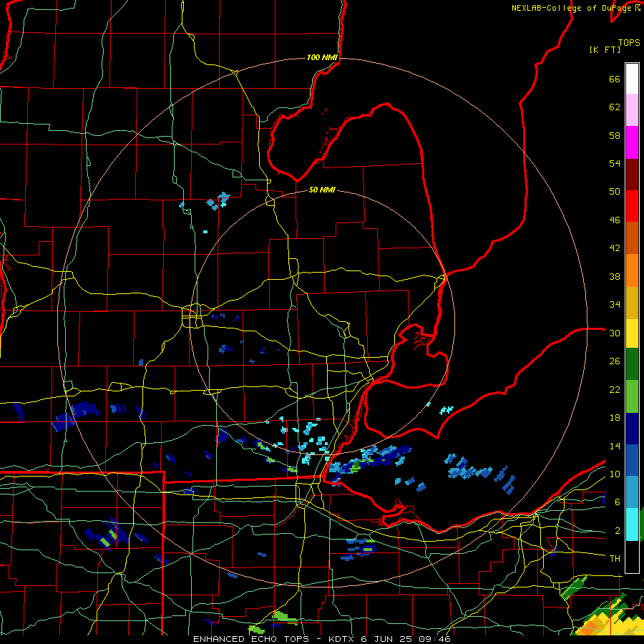The height and width of the screenshot is (644, 644).
Task: Click the yellow 30 kft legend swatch
Action: [632, 333]
